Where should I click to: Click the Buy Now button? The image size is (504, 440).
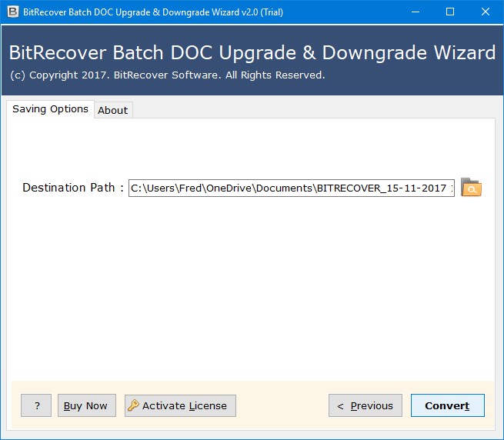[x=87, y=405]
